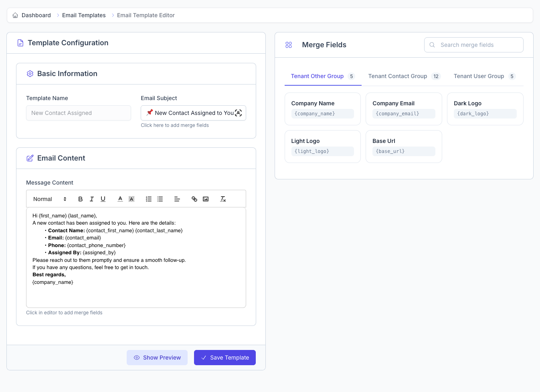Viewport: 540px width, 392px height.
Task: Click the Show Preview button
Action: click(157, 358)
